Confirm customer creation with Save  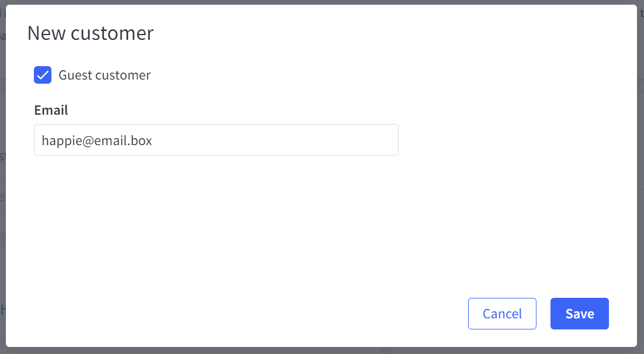click(579, 314)
